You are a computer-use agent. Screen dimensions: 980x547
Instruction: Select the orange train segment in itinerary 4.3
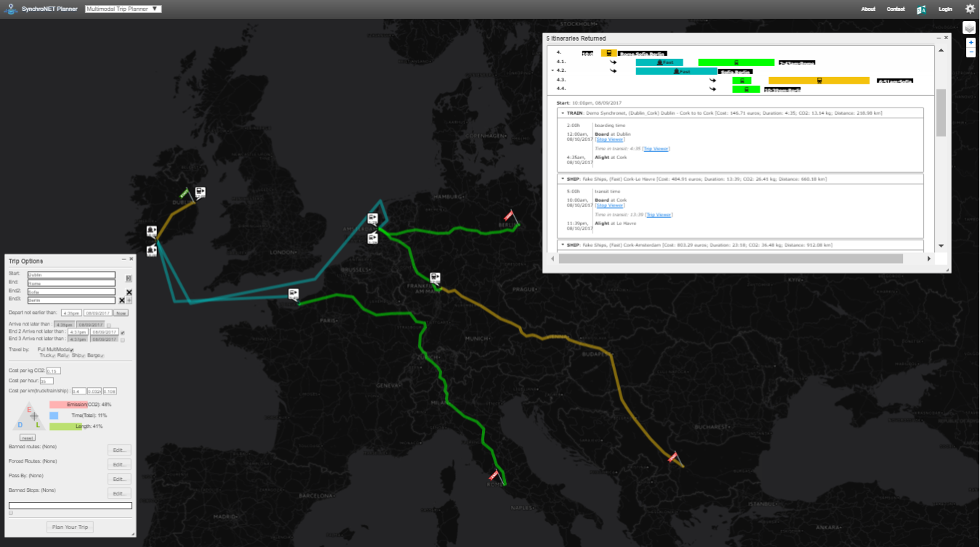coord(819,81)
